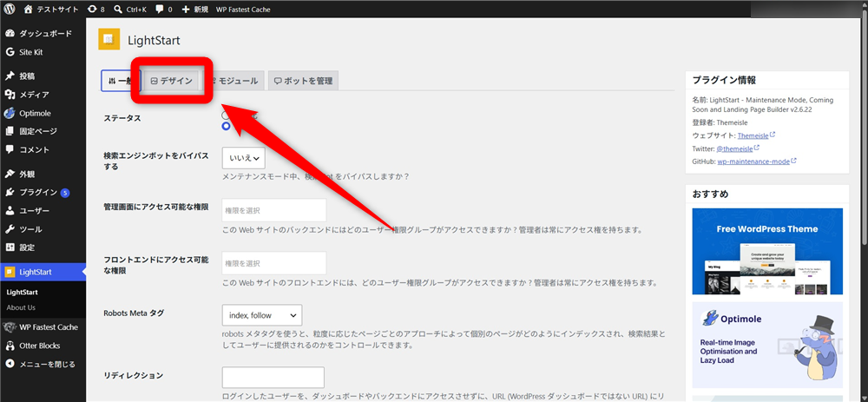Screen dimensions: 868x402
Task: Click the プラグイン情報 heading
Action: pyautogui.click(x=724, y=80)
